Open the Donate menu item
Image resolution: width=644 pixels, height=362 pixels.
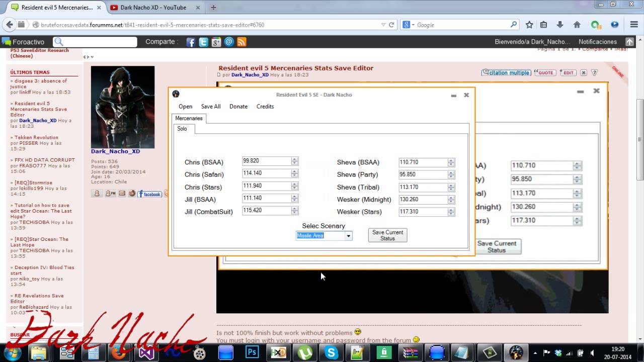[x=238, y=107]
